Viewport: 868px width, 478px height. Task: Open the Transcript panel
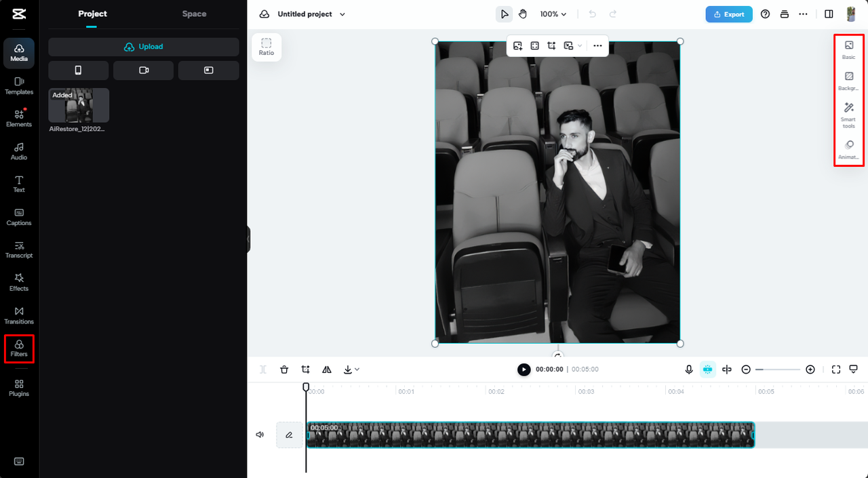19,250
